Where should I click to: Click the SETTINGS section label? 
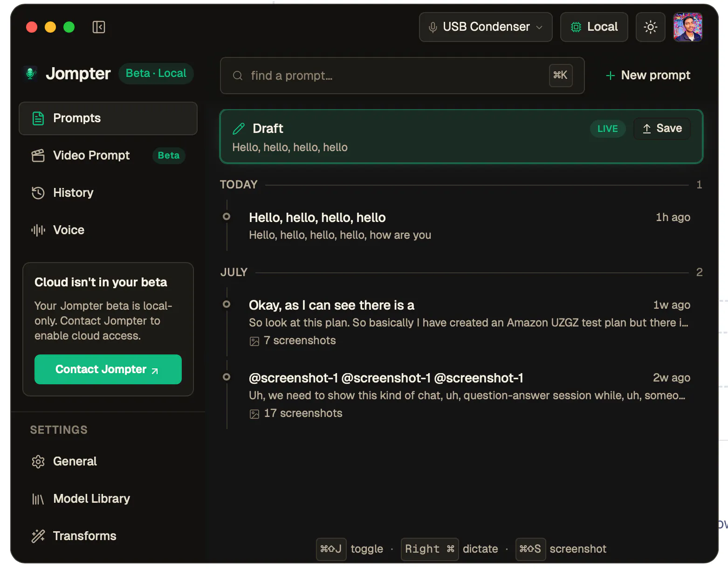pos(59,430)
